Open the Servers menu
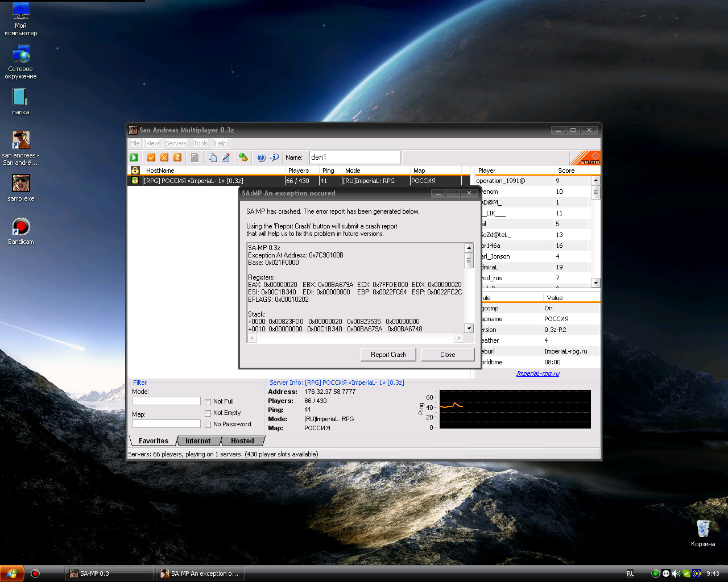The width and height of the screenshot is (728, 582). (176, 143)
